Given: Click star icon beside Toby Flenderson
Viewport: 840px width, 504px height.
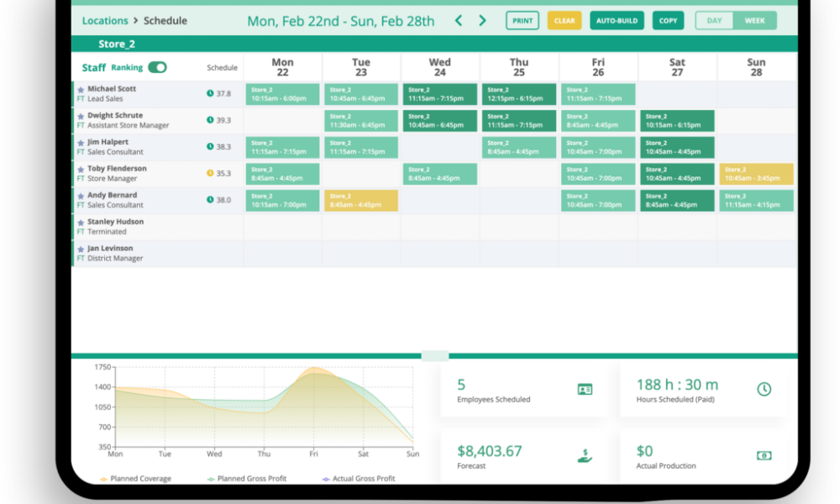Looking at the screenshot, I should click(x=81, y=169).
